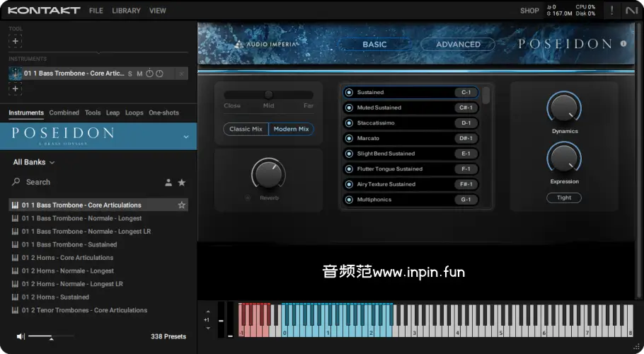Click the mic position Close/Mid/Far slider

(268, 95)
